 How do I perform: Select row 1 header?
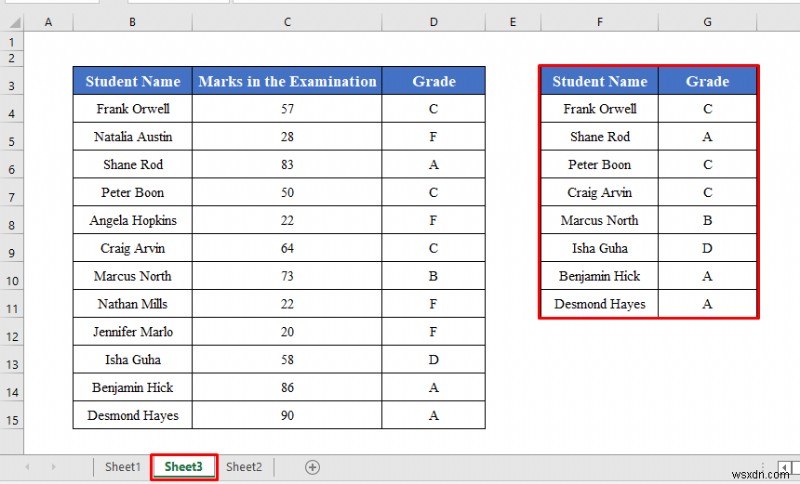[x=12, y=42]
